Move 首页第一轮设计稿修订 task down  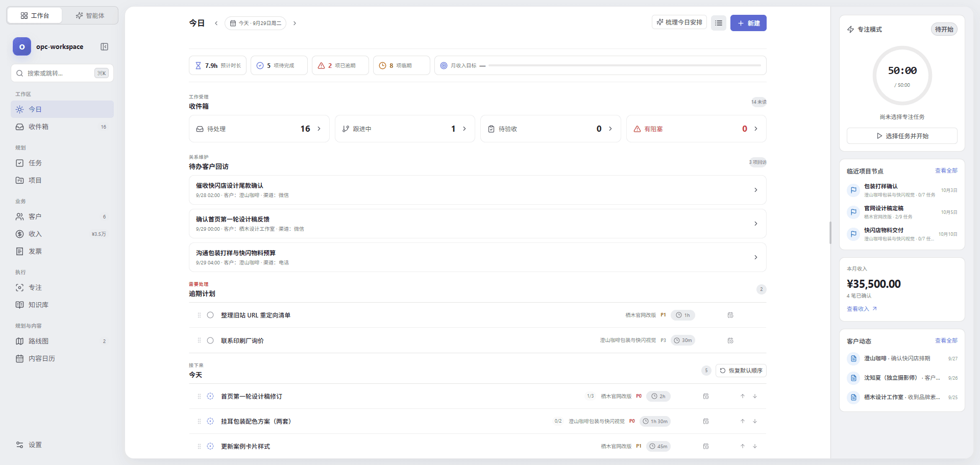click(755, 396)
